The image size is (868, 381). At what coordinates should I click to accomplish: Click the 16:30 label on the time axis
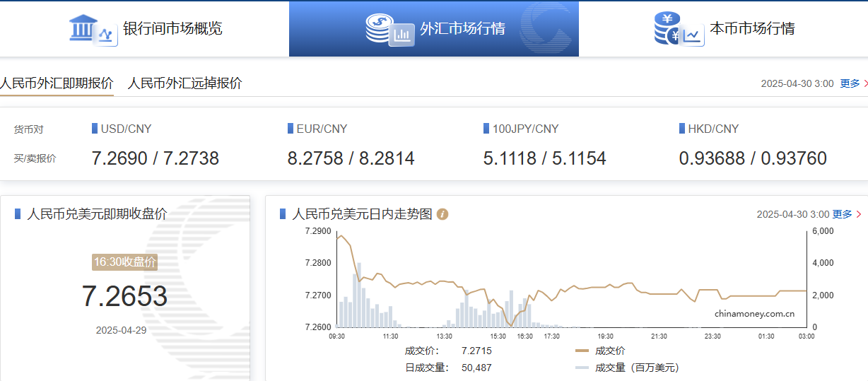point(524,336)
